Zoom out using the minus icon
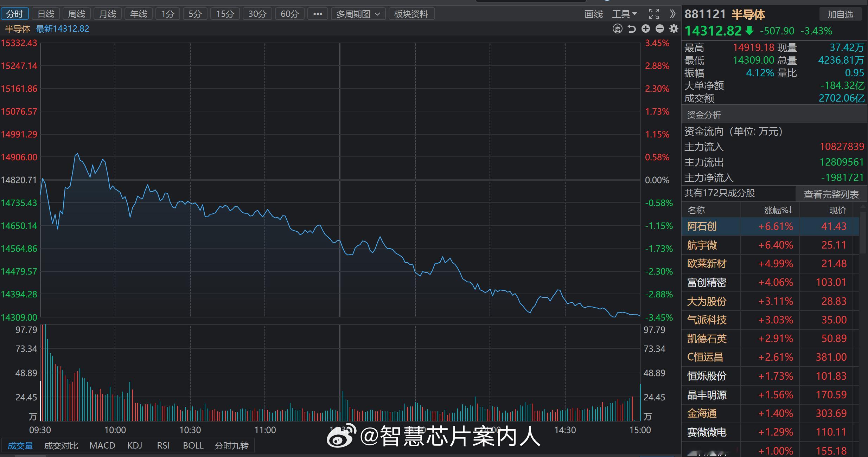 point(660,28)
